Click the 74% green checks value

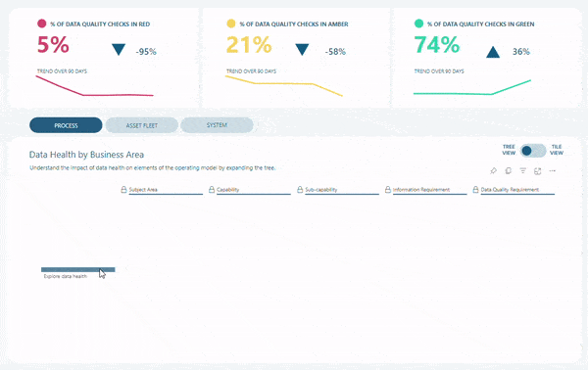(x=437, y=45)
